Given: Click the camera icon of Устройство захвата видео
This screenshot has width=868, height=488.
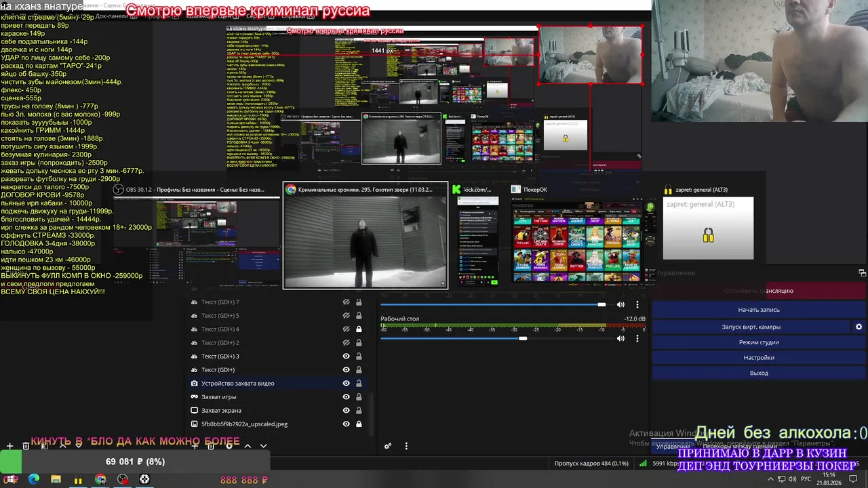Looking at the screenshot, I should [x=195, y=384].
